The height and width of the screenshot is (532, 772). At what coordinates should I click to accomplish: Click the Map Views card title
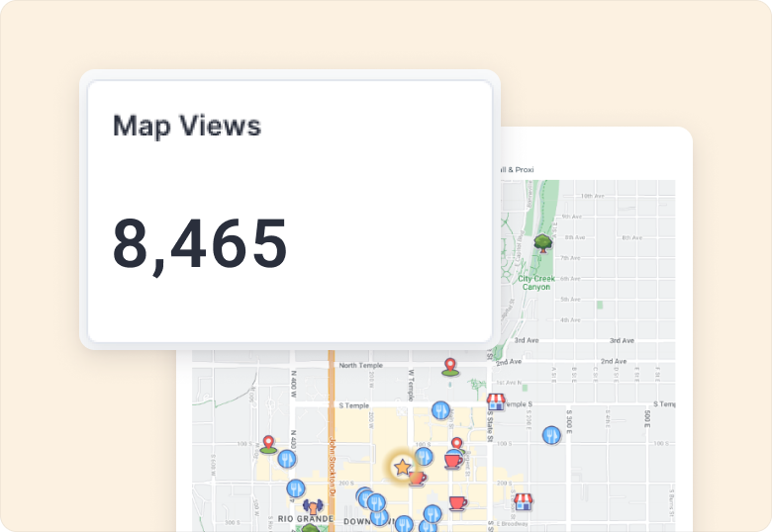pyautogui.click(x=187, y=126)
